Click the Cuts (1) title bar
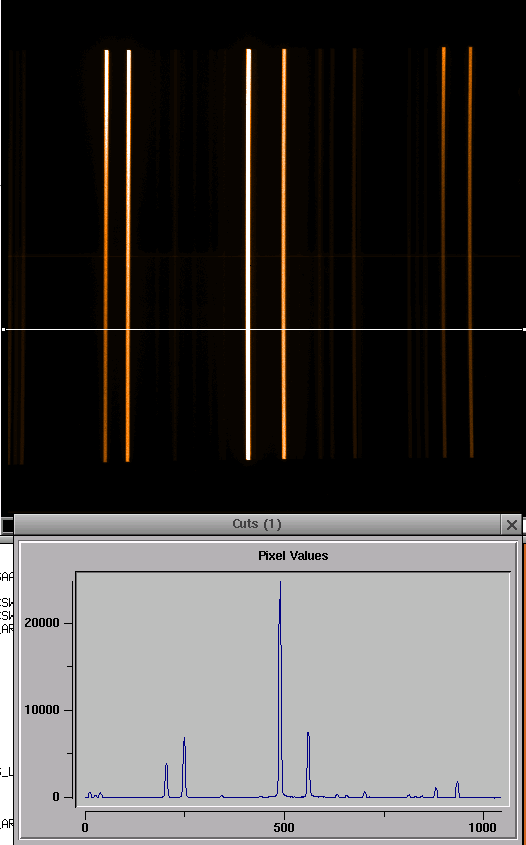Image resolution: width=526 pixels, height=845 pixels. click(x=257, y=524)
